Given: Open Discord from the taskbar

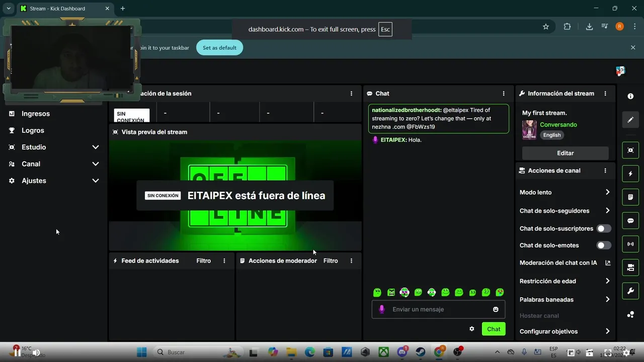Looking at the screenshot, I should (x=402, y=352).
